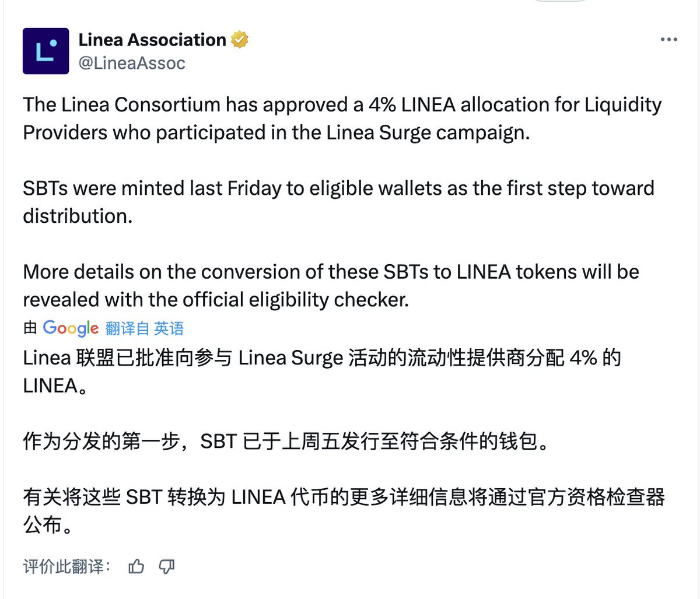Image resolution: width=700 pixels, height=599 pixels.
Task: Click the Chinese sentence starting 作为分发的第一步
Action: coord(286,441)
